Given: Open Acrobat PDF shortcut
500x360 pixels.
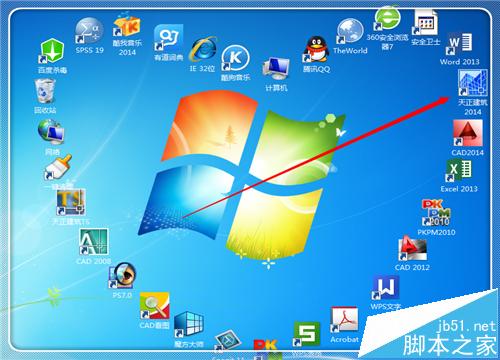Looking at the screenshot, I should pos(345,320).
